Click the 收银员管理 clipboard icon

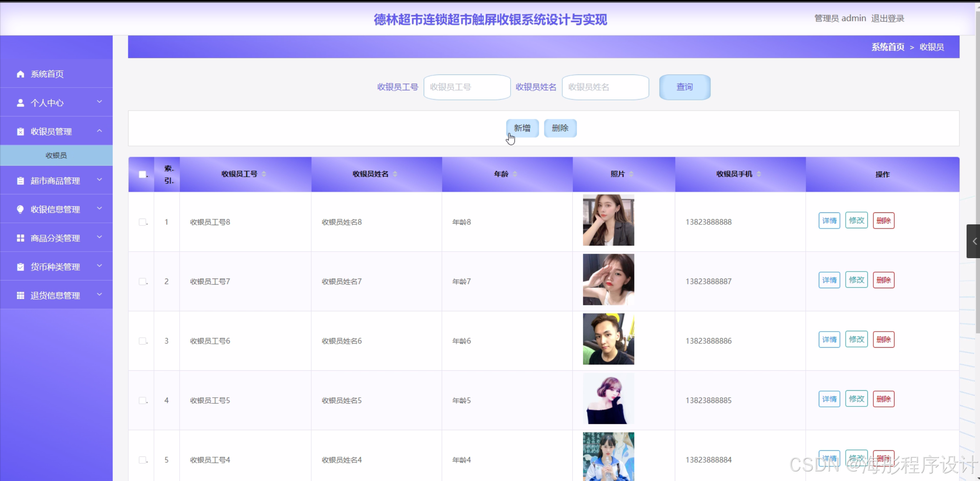tap(20, 132)
